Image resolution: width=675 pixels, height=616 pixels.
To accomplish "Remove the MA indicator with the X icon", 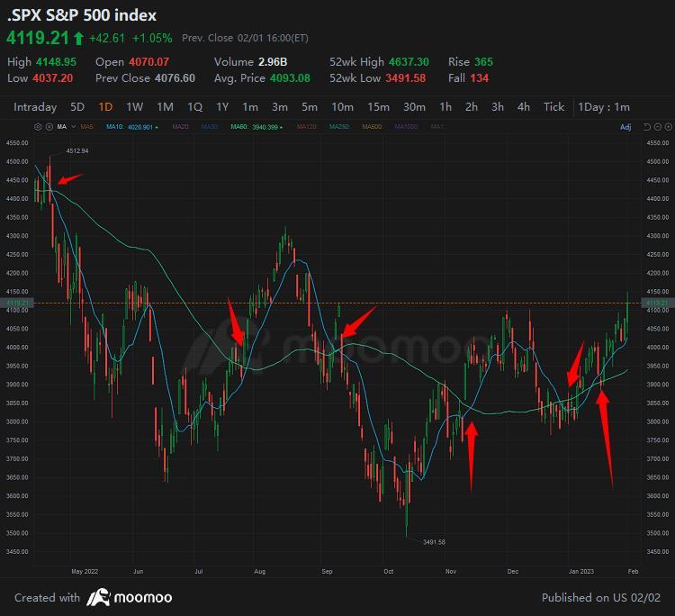I will [x=49, y=127].
